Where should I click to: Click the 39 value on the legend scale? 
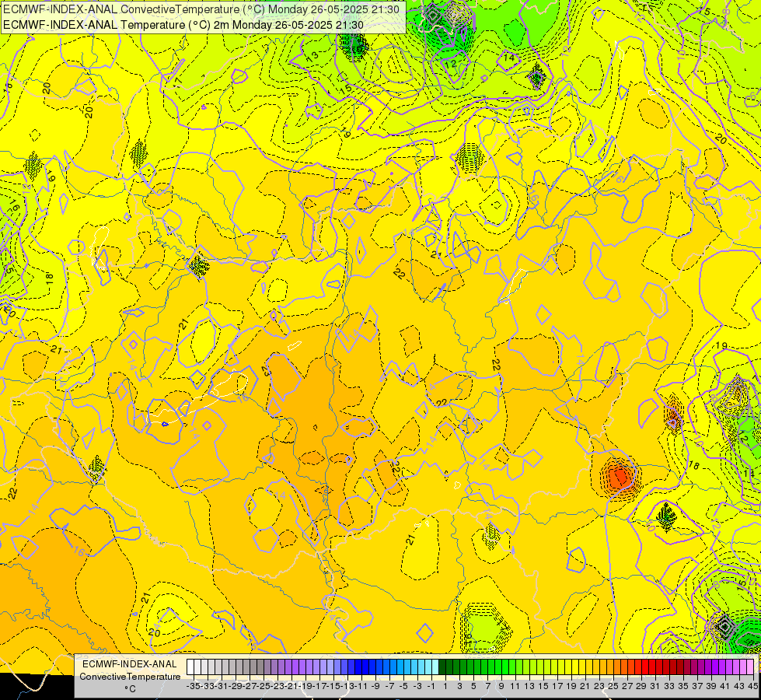click(711, 687)
